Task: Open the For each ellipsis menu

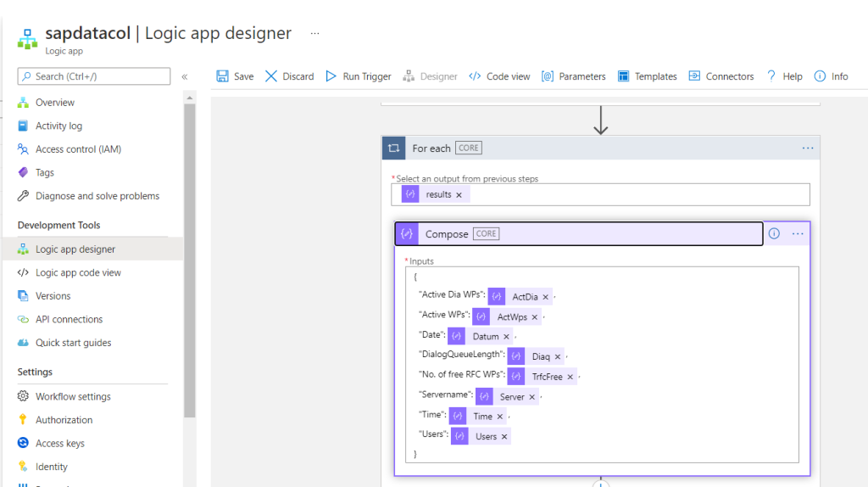Action: point(808,148)
